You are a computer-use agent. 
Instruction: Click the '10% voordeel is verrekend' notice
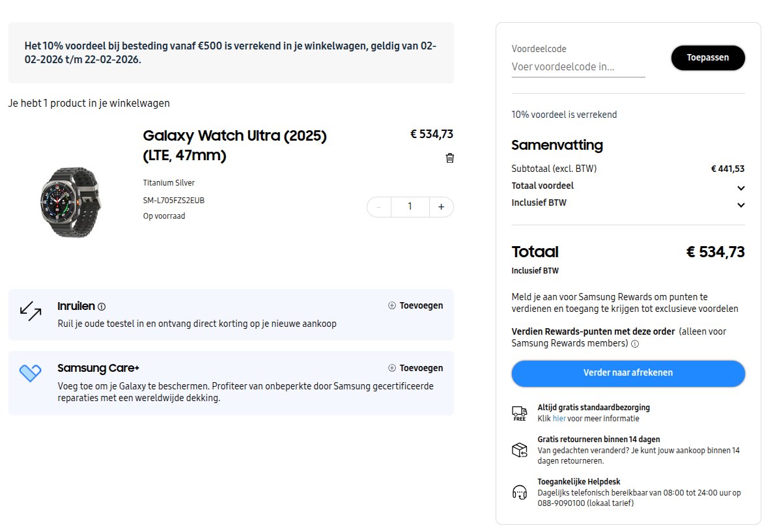pyautogui.click(x=564, y=115)
